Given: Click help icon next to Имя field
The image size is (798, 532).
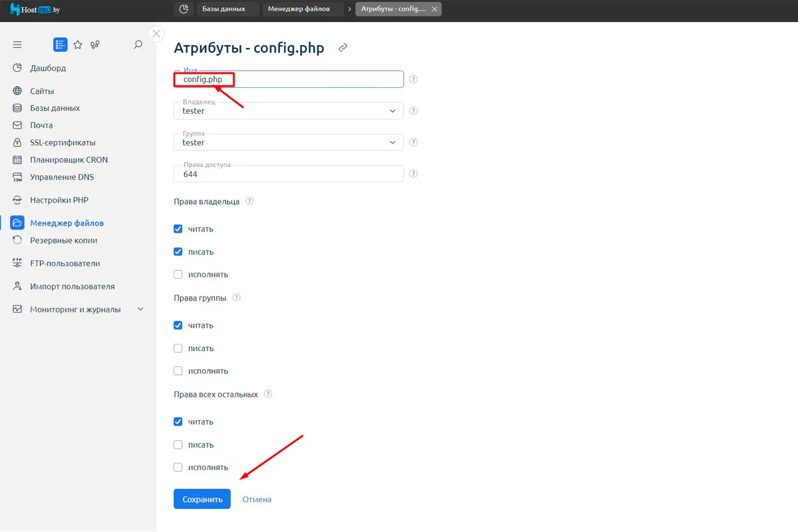Looking at the screenshot, I should coord(414,79).
